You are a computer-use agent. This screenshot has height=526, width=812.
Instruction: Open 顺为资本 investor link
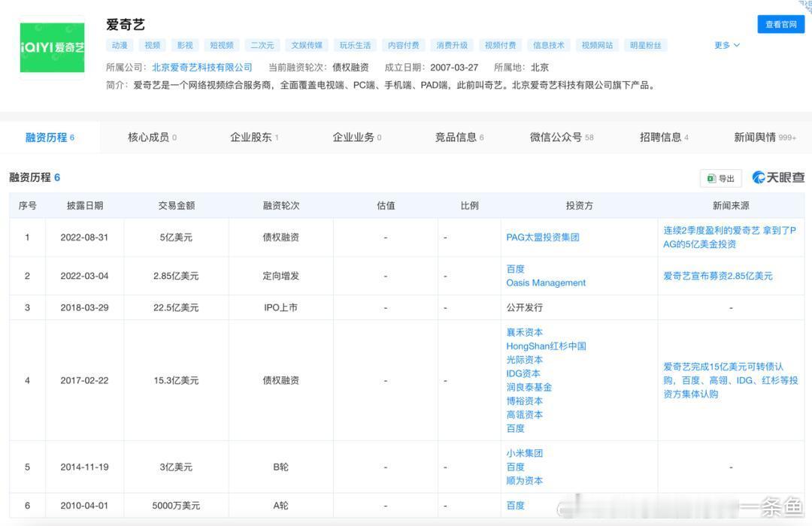pos(525,480)
